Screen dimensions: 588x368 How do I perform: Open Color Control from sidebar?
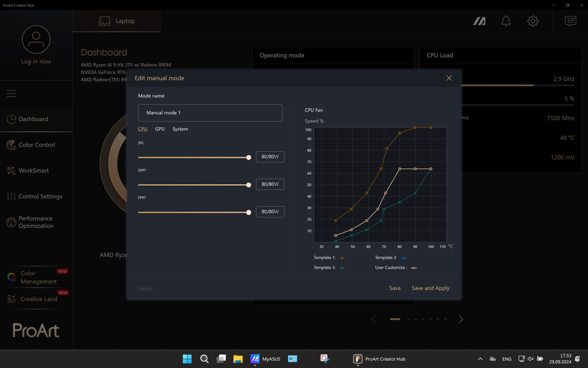tap(36, 145)
